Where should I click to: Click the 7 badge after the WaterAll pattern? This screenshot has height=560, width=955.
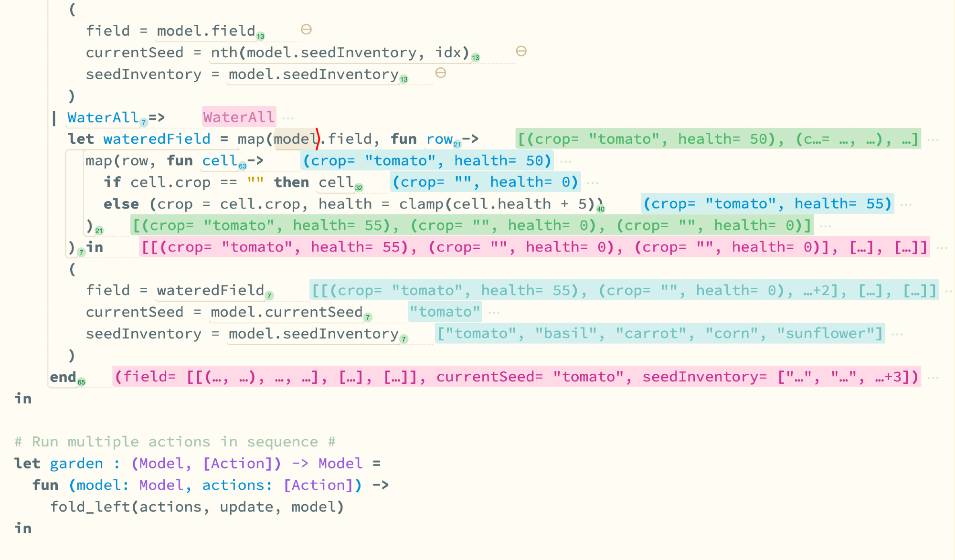tap(144, 123)
